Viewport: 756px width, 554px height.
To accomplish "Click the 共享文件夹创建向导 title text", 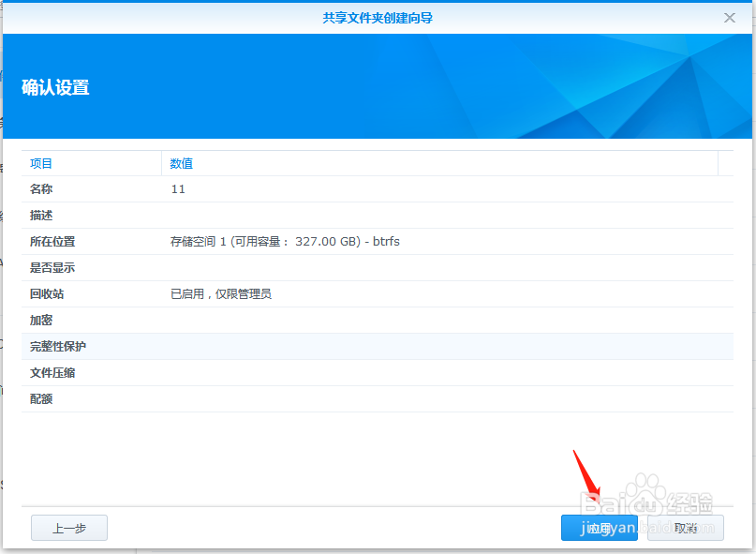I will pos(378,18).
